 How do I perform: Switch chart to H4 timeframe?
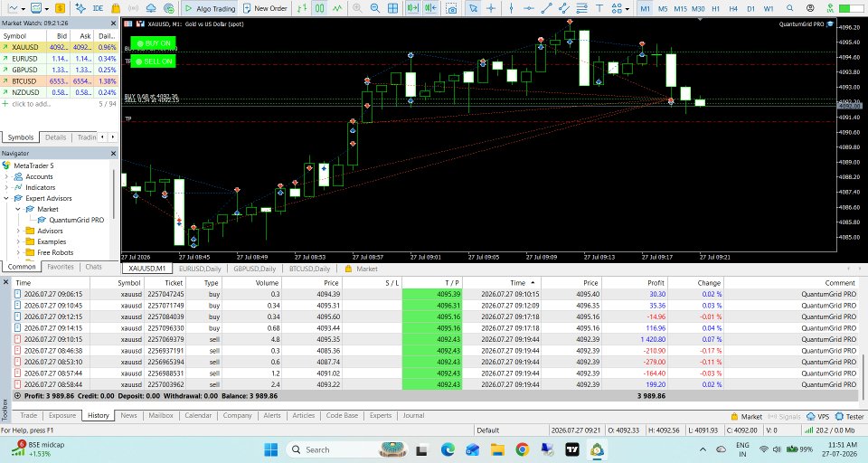733,9
